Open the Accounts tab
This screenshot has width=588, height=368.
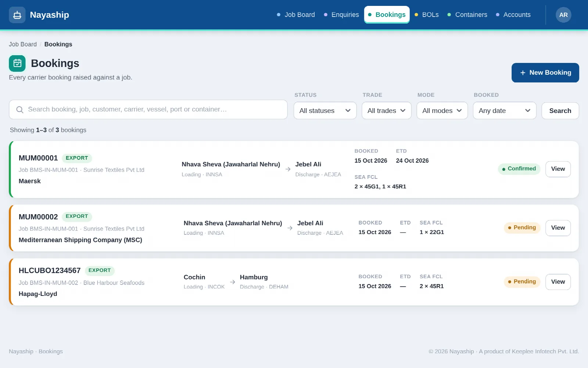(x=513, y=15)
